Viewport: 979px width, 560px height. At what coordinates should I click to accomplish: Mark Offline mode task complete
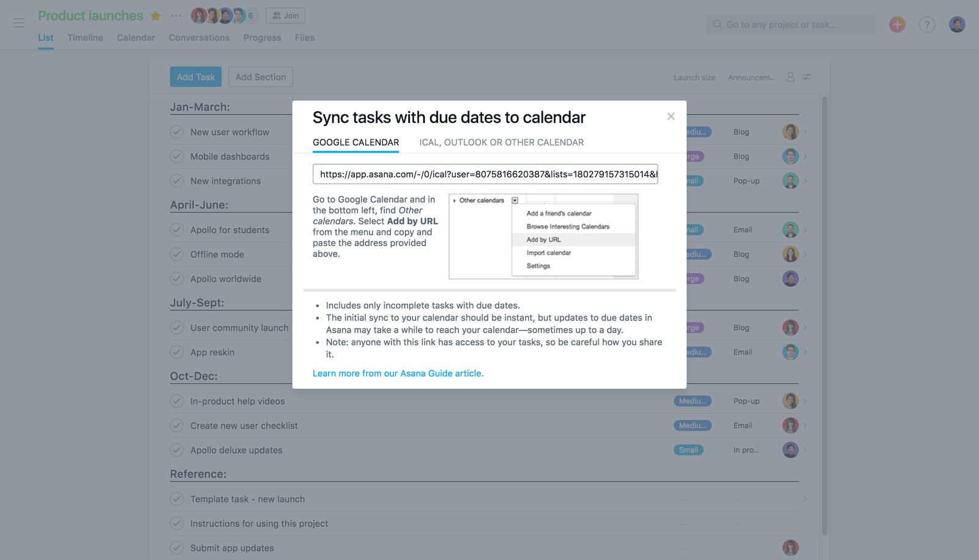pyautogui.click(x=177, y=254)
